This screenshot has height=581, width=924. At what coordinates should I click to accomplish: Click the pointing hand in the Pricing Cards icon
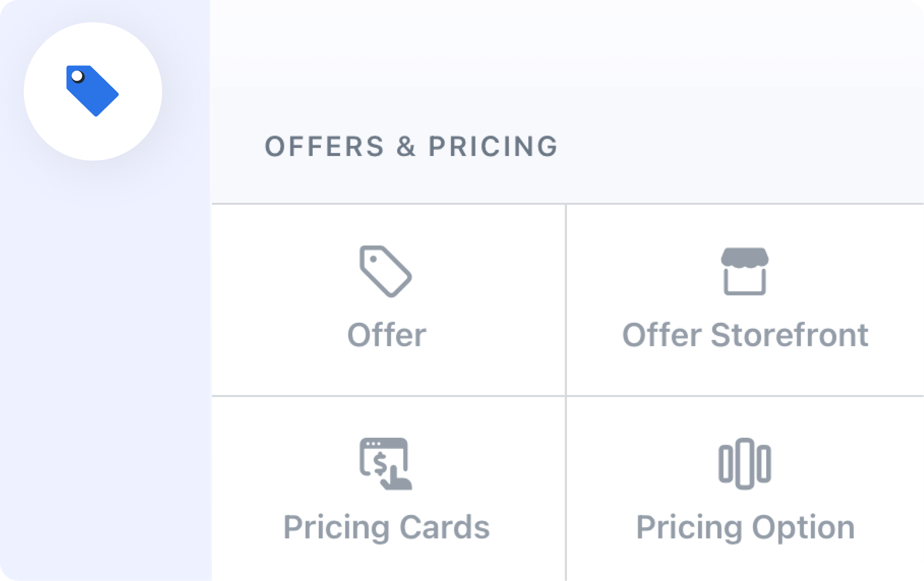396,478
